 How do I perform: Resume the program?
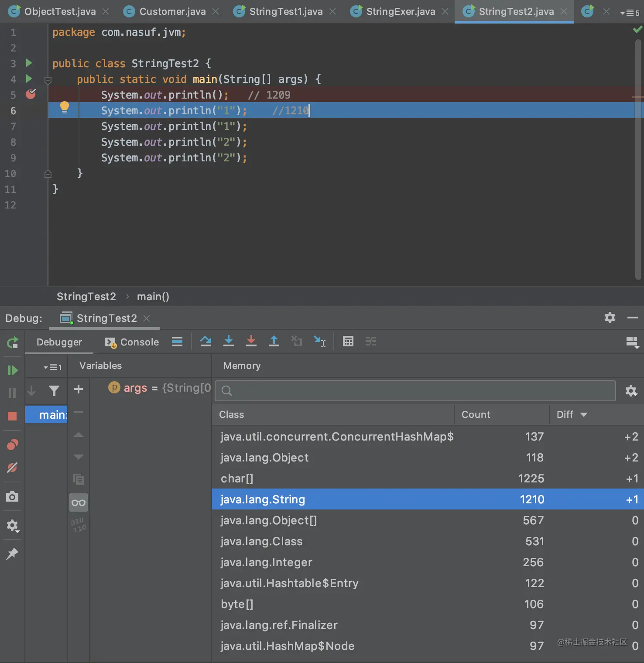pyautogui.click(x=13, y=370)
